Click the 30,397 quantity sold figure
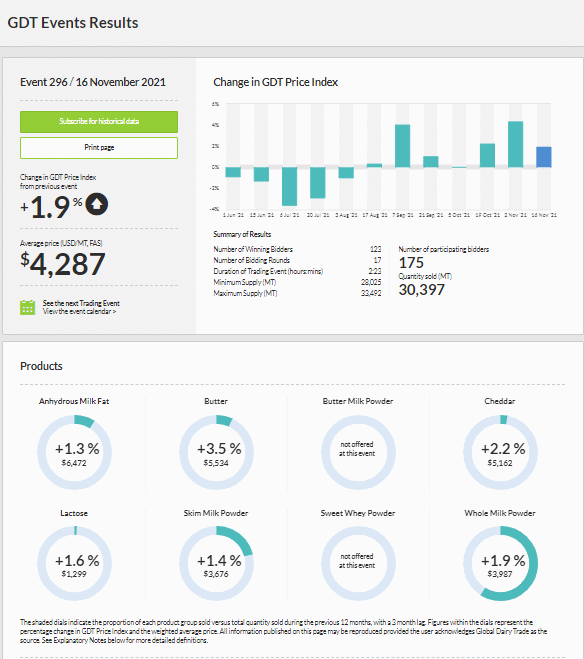Viewport: 584px width, 659px height. [421, 290]
